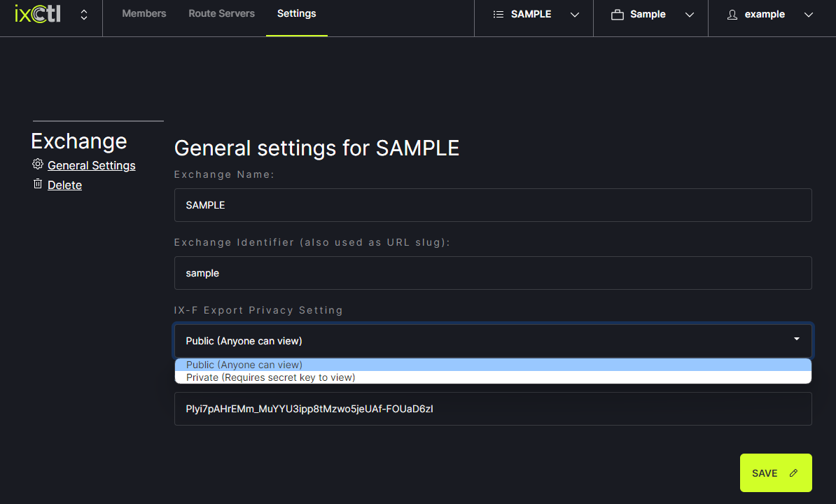Viewport: 836px width, 504px height.
Task: Open the app switcher up-down arrows
Action: (84, 15)
